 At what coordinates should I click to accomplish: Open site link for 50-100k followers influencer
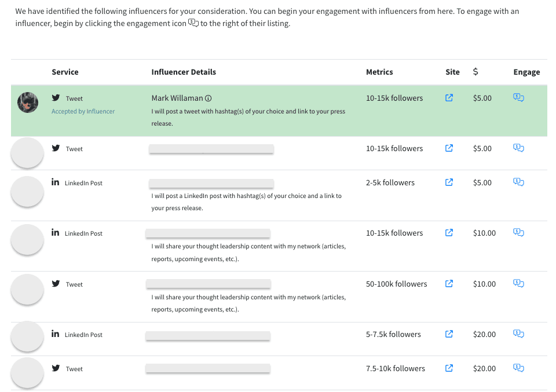pos(449,284)
